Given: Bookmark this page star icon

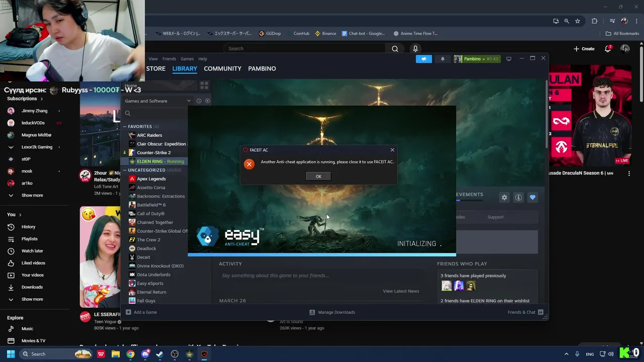Looking at the screenshot, I should pyautogui.click(x=578, y=21).
